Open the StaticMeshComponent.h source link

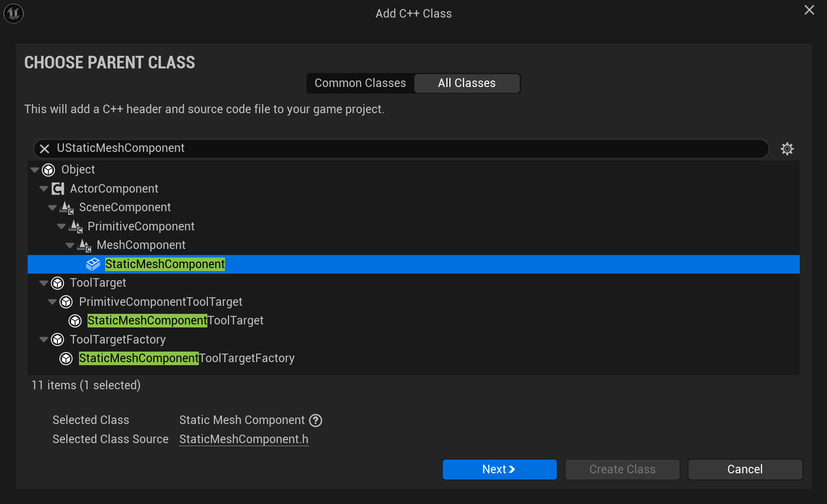[x=244, y=439]
